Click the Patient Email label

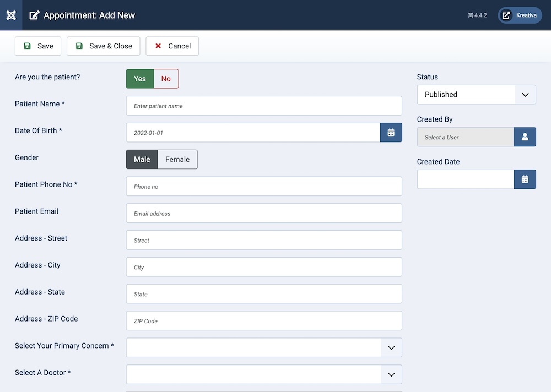click(x=36, y=211)
